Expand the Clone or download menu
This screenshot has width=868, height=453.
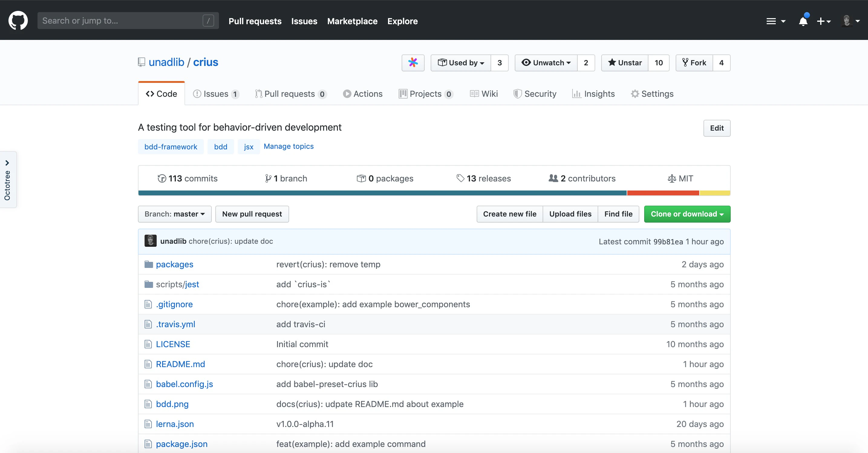pos(687,214)
